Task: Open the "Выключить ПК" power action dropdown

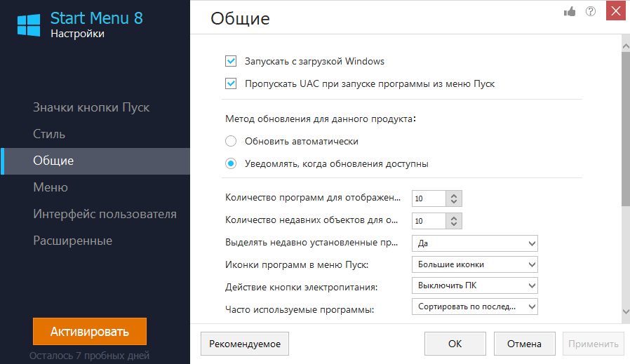Action: click(475, 285)
